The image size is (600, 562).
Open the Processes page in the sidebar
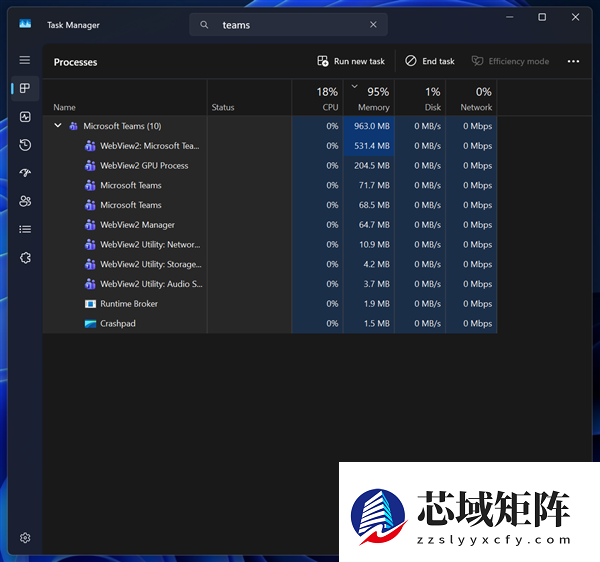click(25, 88)
